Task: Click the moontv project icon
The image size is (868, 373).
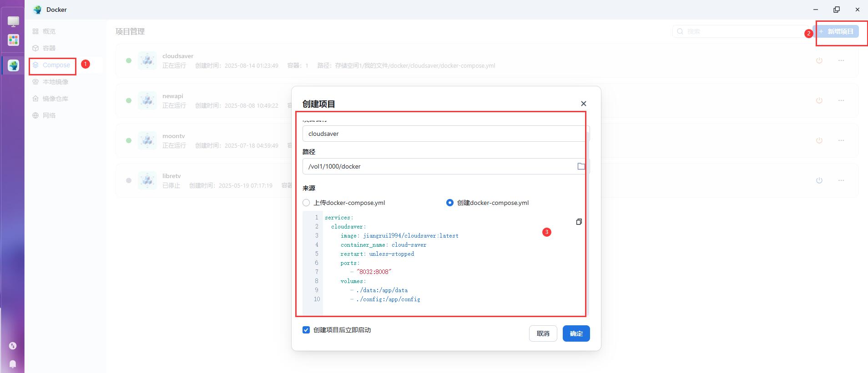Action: 147,140
